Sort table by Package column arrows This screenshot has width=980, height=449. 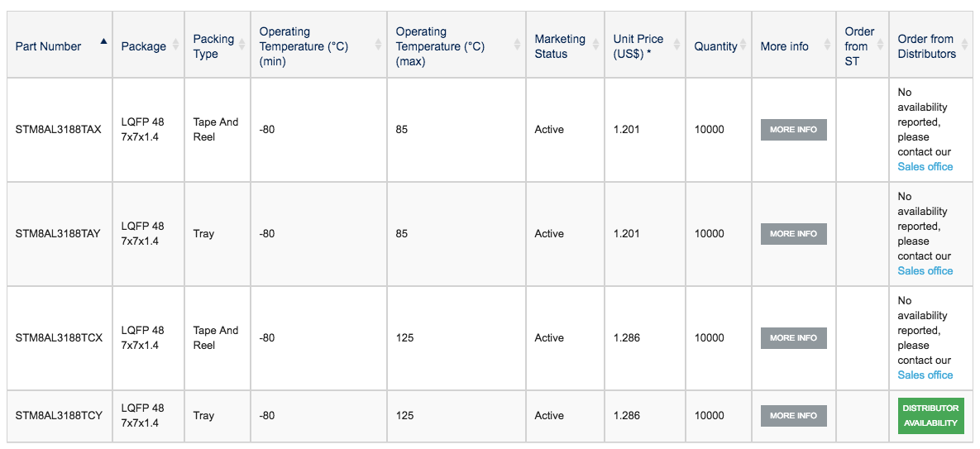pos(175,45)
